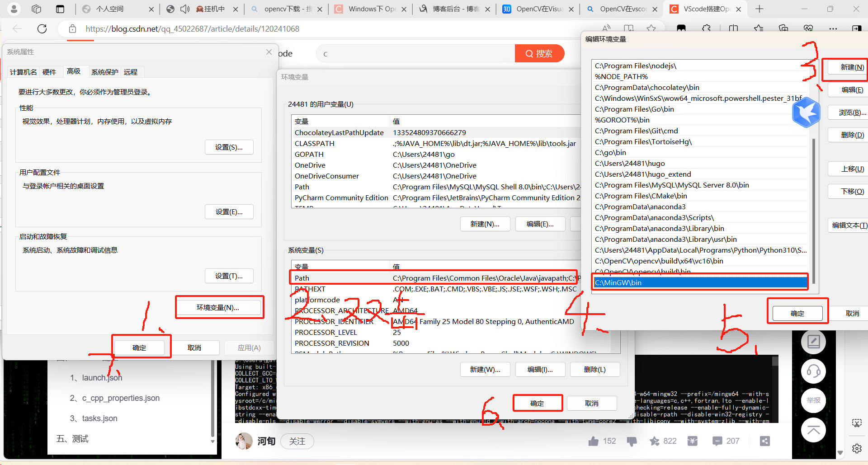Click 编辑(I)... under system variables
The width and height of the screenshot is (868, 465).
[540, 369]
